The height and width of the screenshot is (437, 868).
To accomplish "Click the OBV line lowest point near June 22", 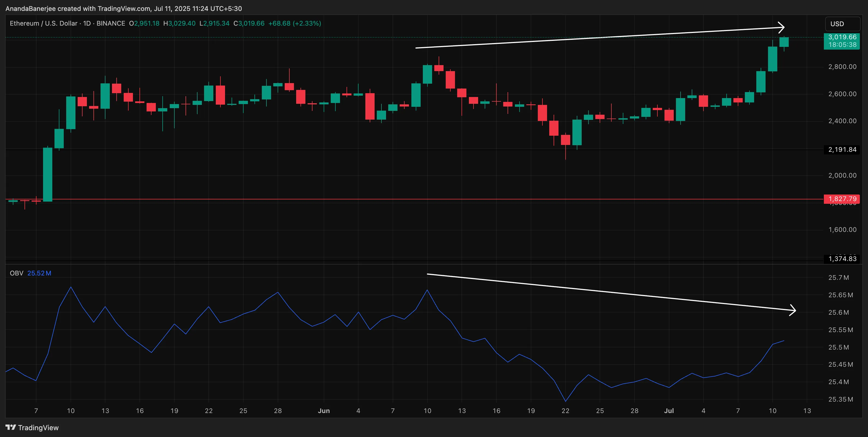I will click(x=565, y=401).
